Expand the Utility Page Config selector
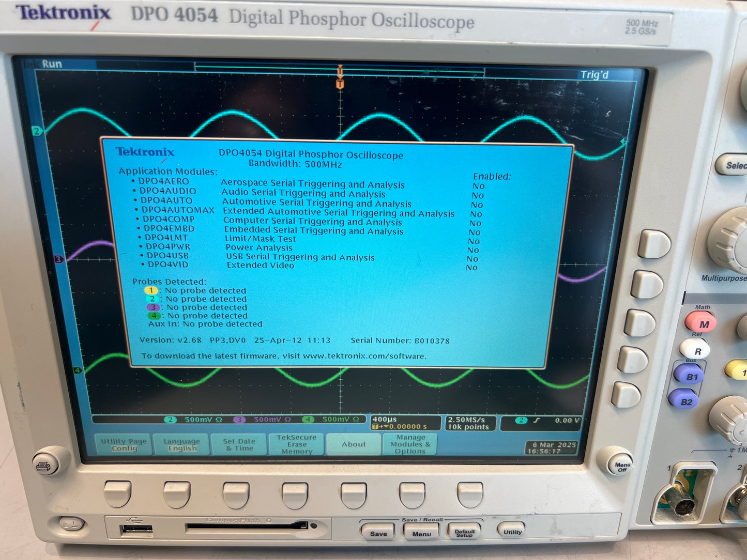The height and width of the screenshot is (560, 747). pos(124,445)
